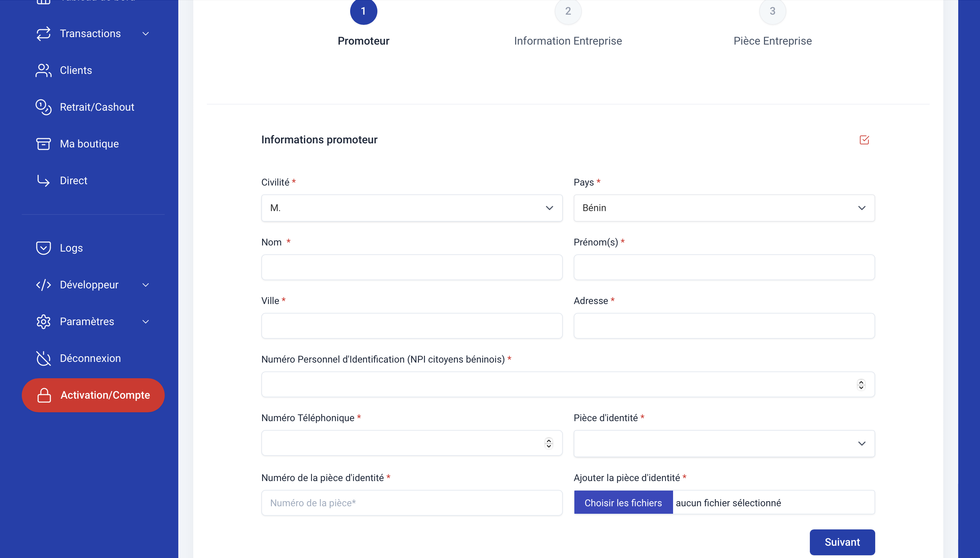The image size is (980, 558).
Task: Click the Nom input field
Action: click(x=412, y=267)
